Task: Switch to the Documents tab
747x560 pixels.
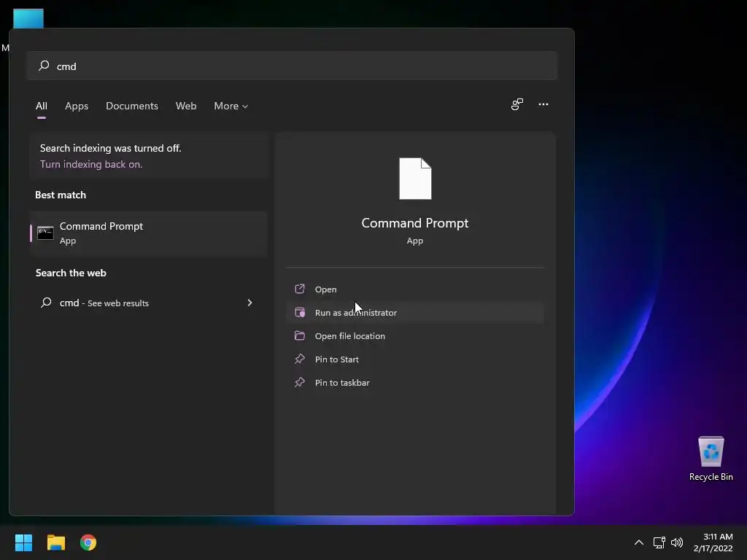Action: tap(132, 106)
